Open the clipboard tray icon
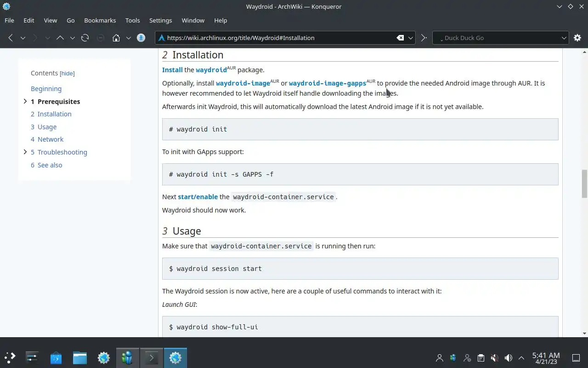The height and width of the screenshot is (368, 588). pyautogui.click(x=481, y=358)
